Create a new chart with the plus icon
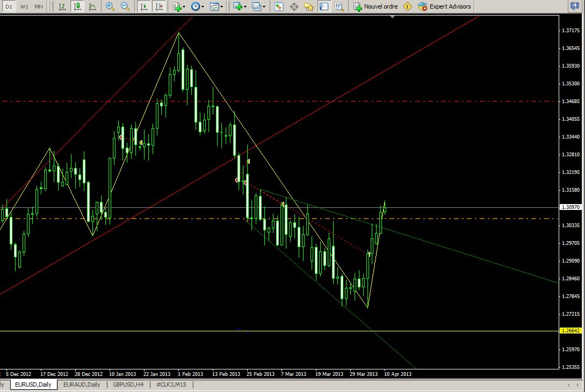 (x=237, y=6)
